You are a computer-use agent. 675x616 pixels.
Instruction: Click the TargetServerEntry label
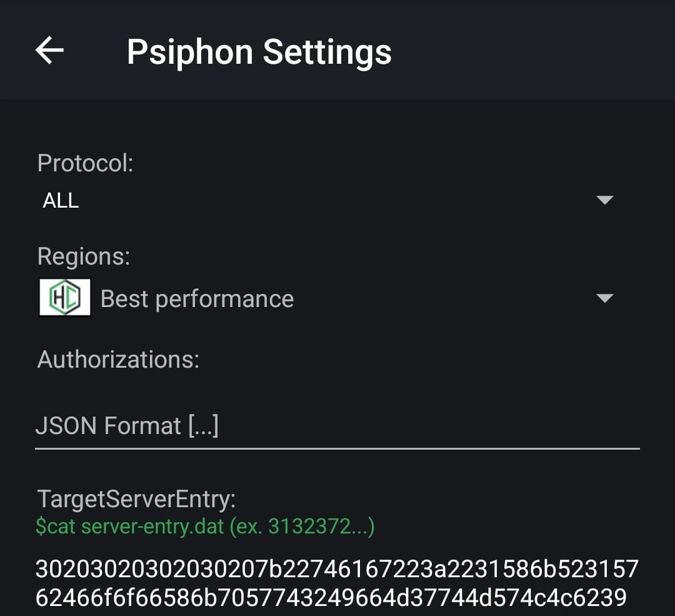point(136,499)
